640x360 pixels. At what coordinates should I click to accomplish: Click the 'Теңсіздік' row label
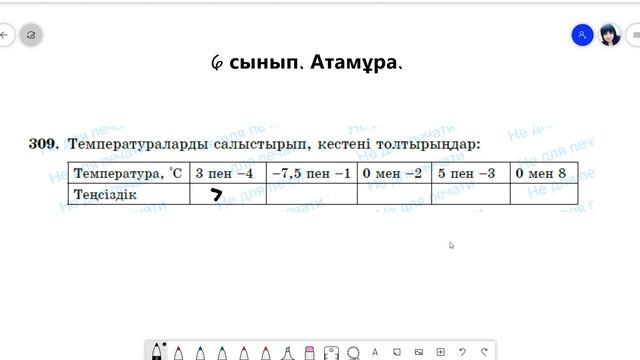(129, 194)
